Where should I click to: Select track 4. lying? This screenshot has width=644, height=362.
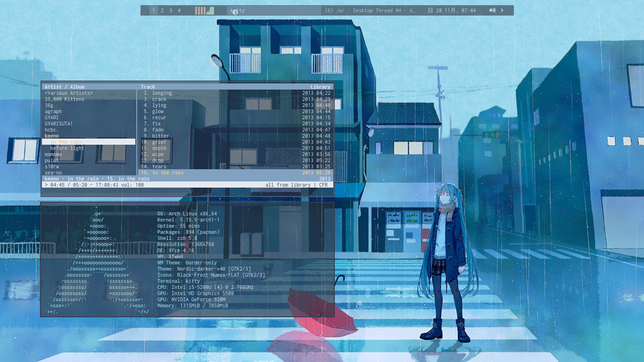click(x=236, y=105)
